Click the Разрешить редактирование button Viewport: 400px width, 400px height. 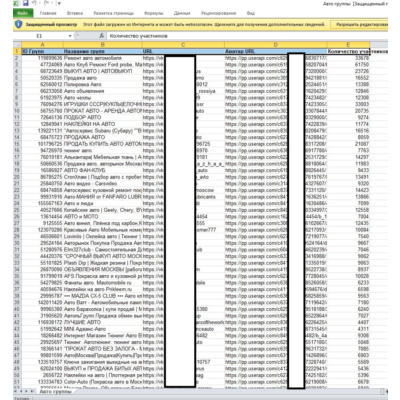point(361,25)
